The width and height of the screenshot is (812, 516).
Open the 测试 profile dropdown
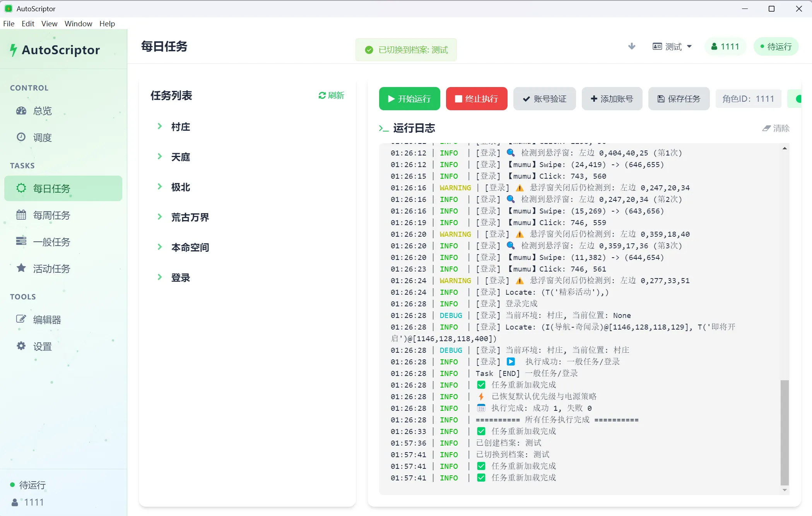(x=672, y=46)
